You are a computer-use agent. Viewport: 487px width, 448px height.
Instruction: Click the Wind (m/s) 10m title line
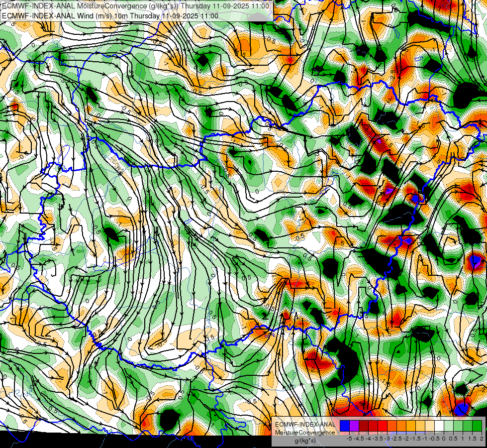pos(110,16)
